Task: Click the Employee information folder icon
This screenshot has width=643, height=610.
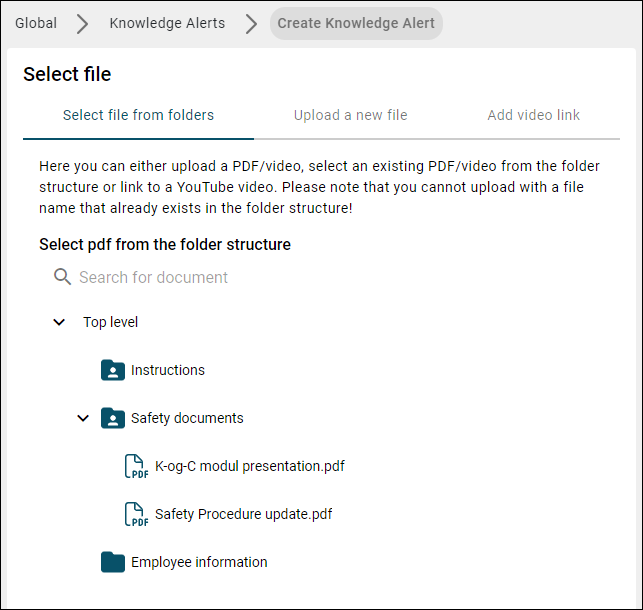Action: [x=113, y=562]
